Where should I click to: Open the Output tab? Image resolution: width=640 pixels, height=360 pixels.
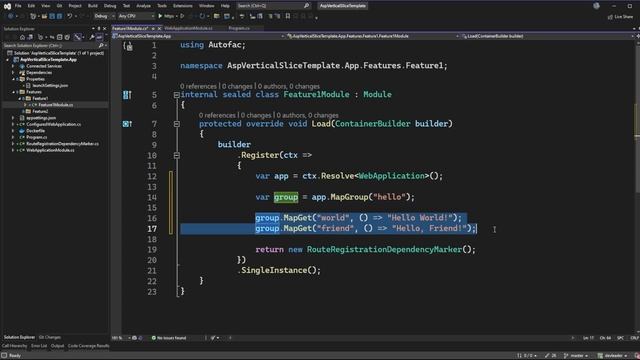point(57,346)
